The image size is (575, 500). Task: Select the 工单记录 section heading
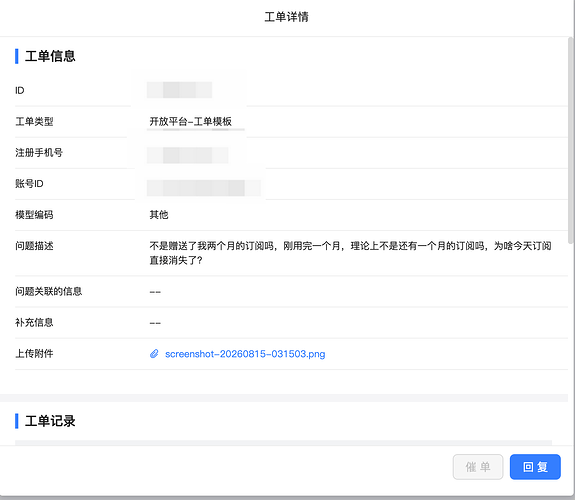coord(50,421)
